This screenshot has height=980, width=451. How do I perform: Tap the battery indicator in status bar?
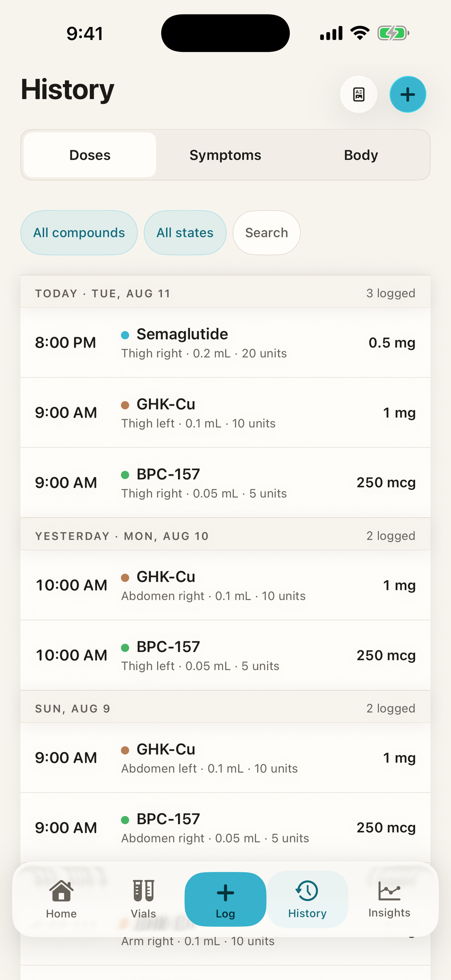click(x=393, y=33)
